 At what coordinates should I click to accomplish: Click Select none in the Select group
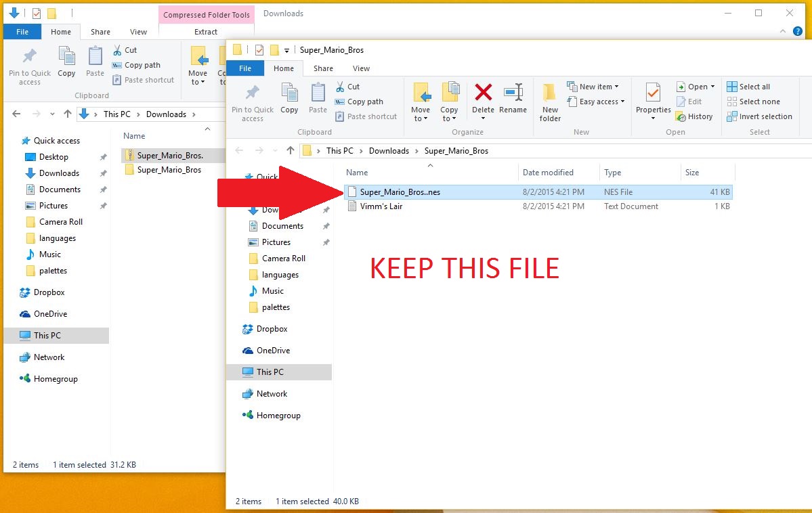[754, 102]
